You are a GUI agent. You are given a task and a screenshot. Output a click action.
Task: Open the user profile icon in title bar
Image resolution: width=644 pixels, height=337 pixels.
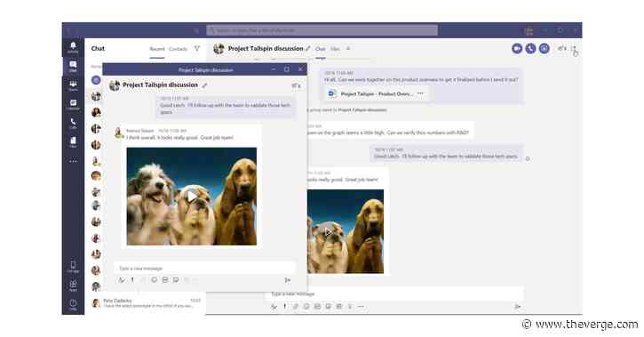point(529,31)
